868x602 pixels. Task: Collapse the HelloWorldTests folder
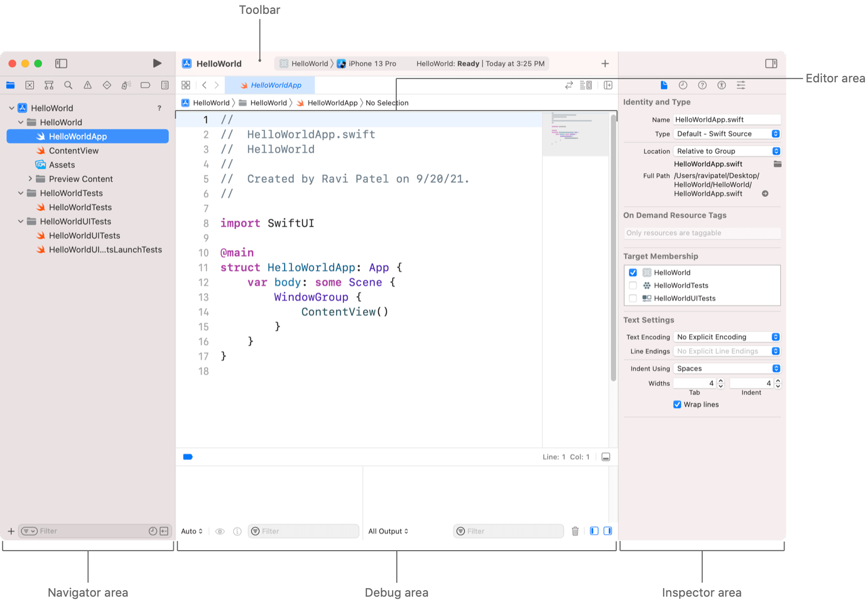(x=21, y=193)
